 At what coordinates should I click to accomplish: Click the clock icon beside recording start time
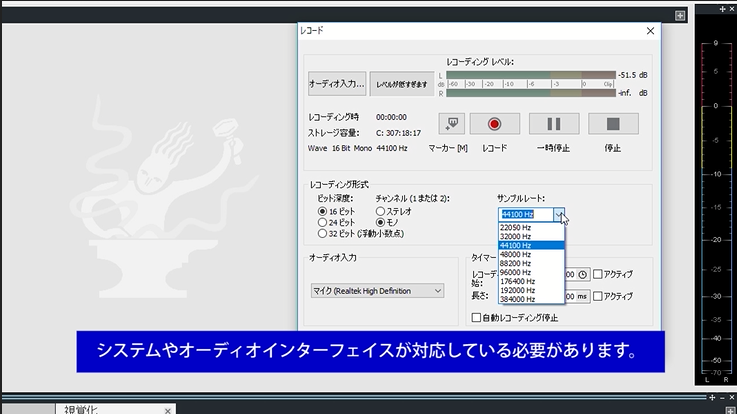[x=582, y=274]
